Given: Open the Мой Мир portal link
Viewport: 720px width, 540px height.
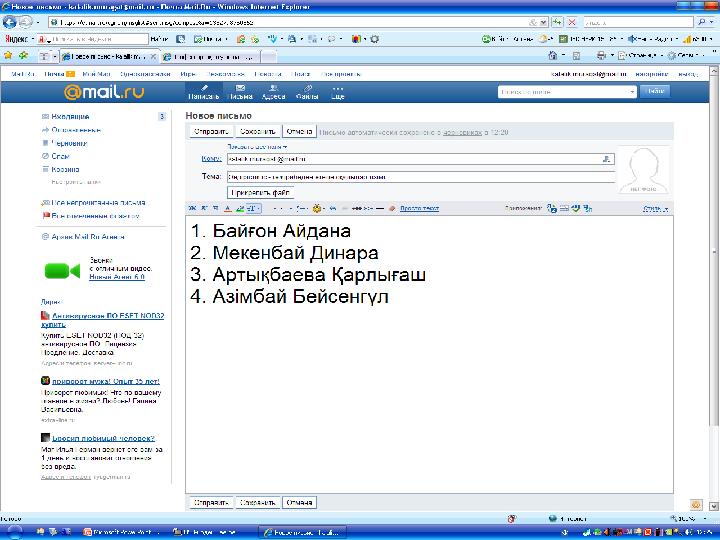Looking at the screenshot, I should [96, 74].
